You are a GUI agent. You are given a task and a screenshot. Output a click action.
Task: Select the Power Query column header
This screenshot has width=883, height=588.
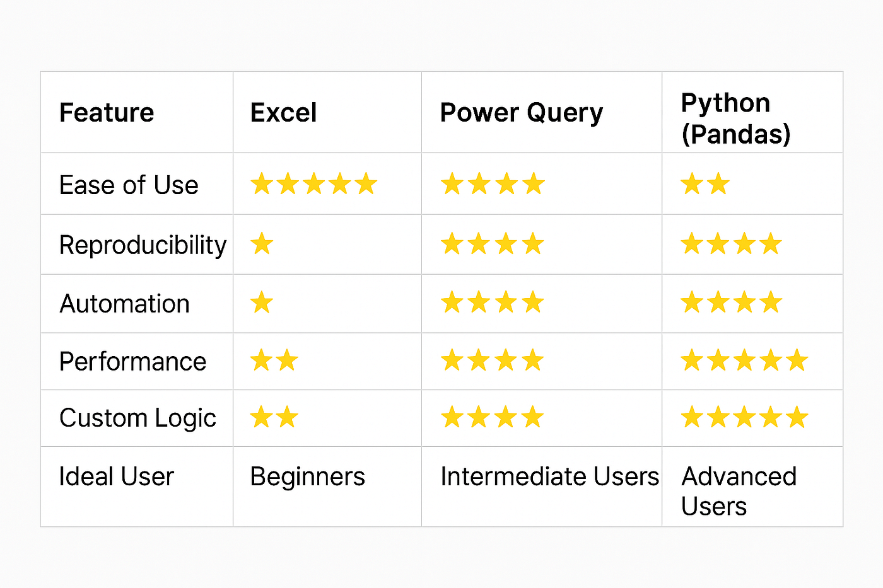pos(522,113)
